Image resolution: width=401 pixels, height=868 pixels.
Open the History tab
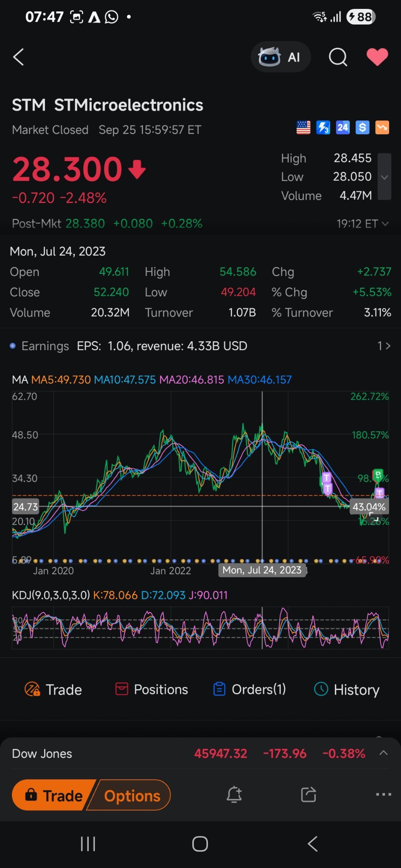pos(347,690)
